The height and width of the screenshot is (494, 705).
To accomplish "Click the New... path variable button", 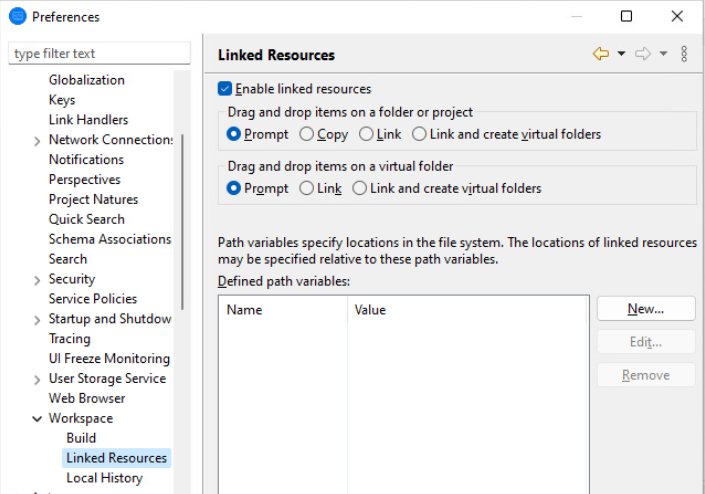I will tap(646, 309).
